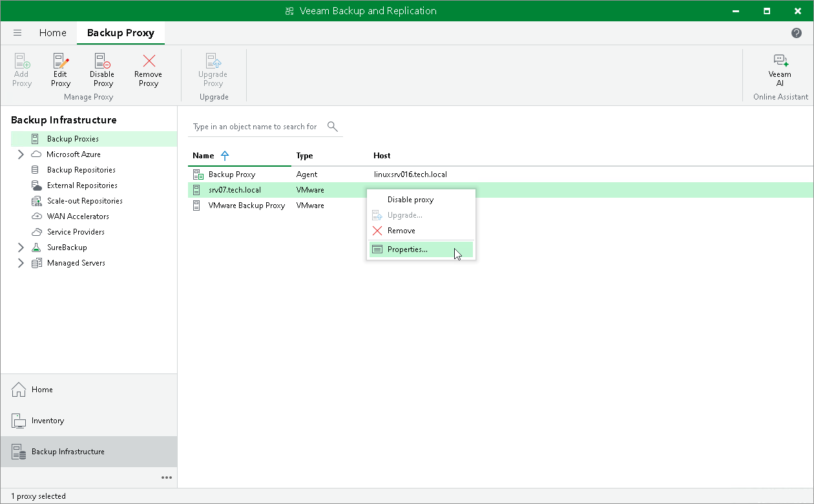
Task: Click the Backup Repositories icon
Action: (35, 170)
